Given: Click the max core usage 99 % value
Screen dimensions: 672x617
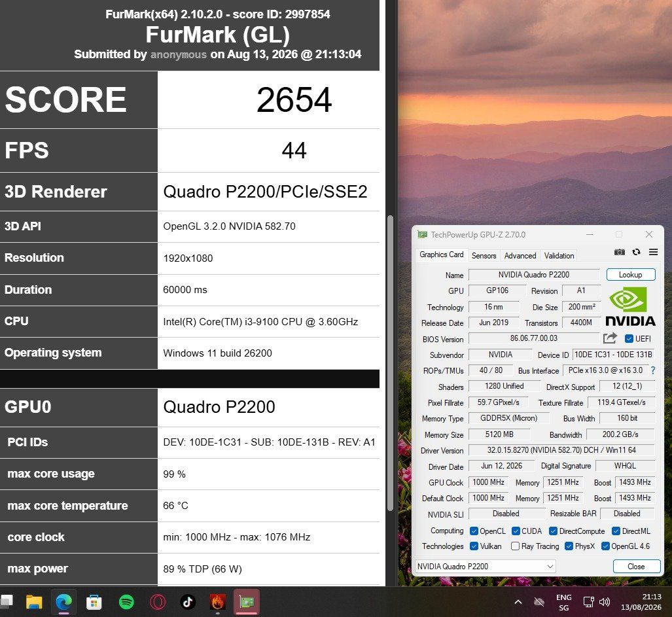Looking at the screenshot, I should pos(174,474).
